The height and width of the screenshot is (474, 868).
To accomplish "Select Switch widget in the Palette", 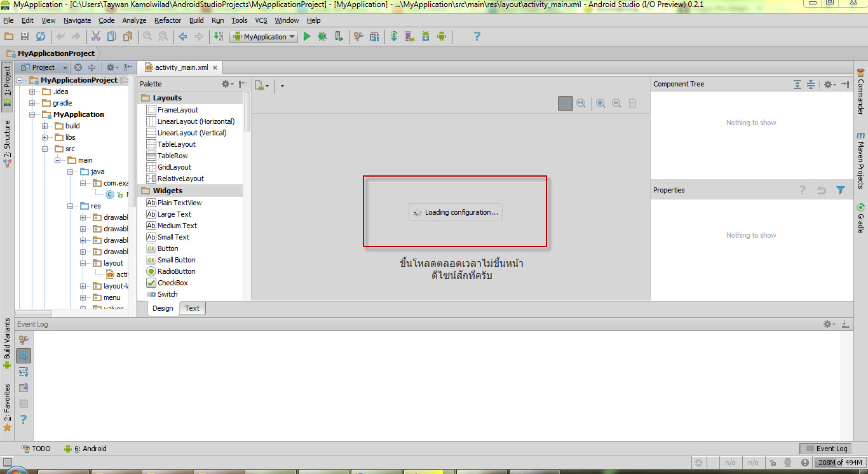I will (162, 294).
